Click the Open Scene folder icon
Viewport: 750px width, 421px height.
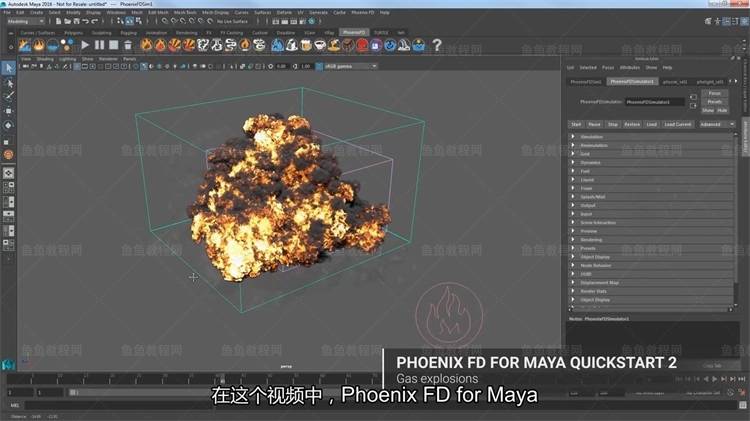pos(67,21)
